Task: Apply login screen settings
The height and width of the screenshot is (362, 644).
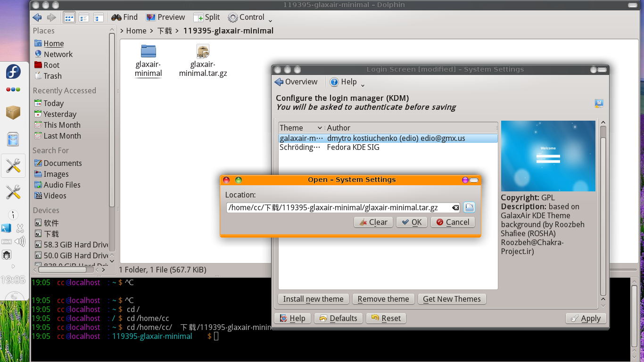Action: (586, 318)
